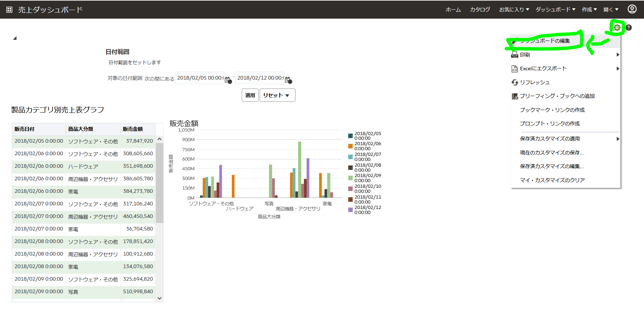Choose ダッシュボードの編集 menu entry
Screen dimensions: 644x314
566,41
